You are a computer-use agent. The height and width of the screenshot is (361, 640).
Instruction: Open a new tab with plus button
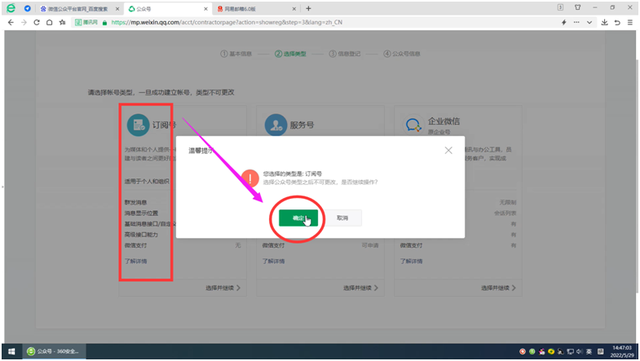click(x=309, y=9)
